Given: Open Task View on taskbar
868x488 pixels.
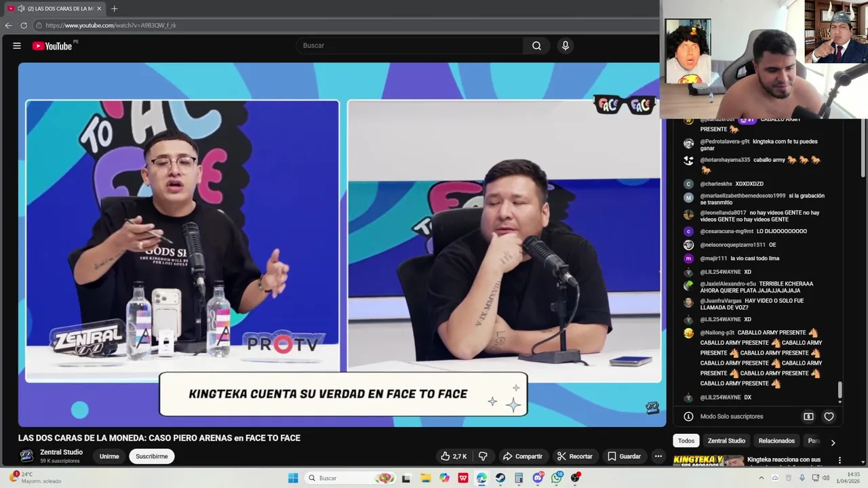Looking at the screenshot, I should click(406, 478).
